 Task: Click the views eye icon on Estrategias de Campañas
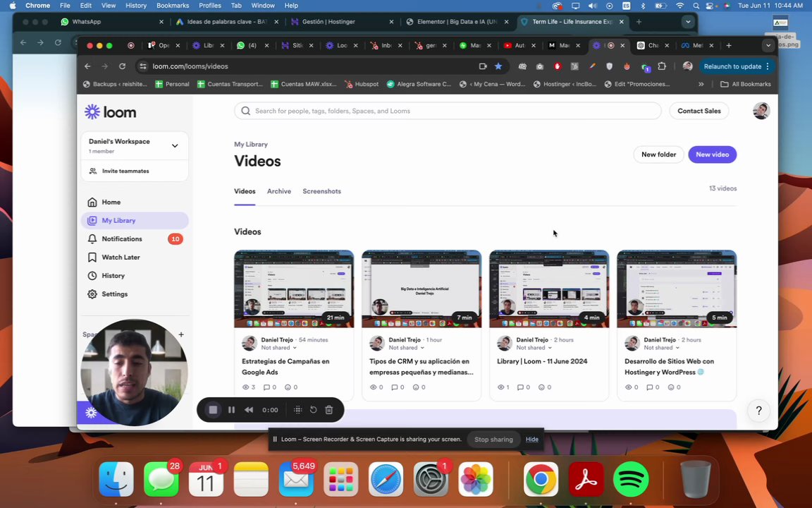[245, 387]
